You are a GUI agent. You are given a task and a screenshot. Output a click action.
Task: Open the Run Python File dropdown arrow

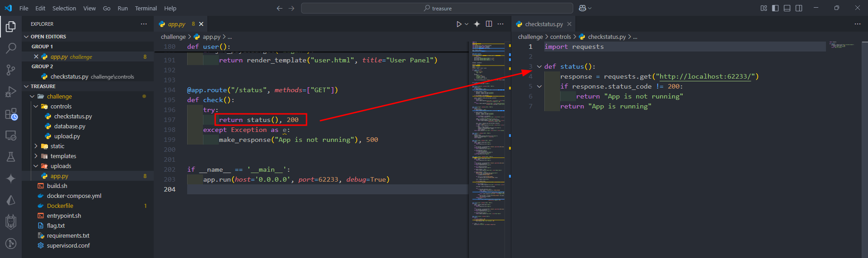point(467,24)
